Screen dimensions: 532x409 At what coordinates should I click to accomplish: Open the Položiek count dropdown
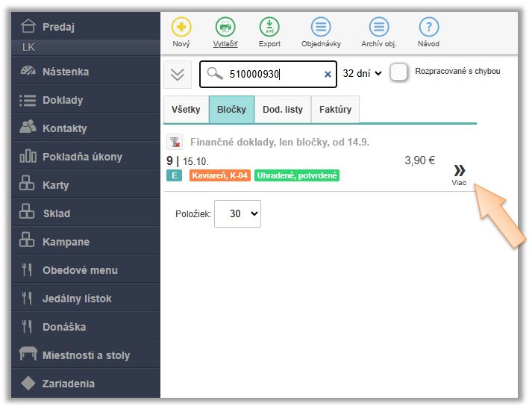point(237,213)
